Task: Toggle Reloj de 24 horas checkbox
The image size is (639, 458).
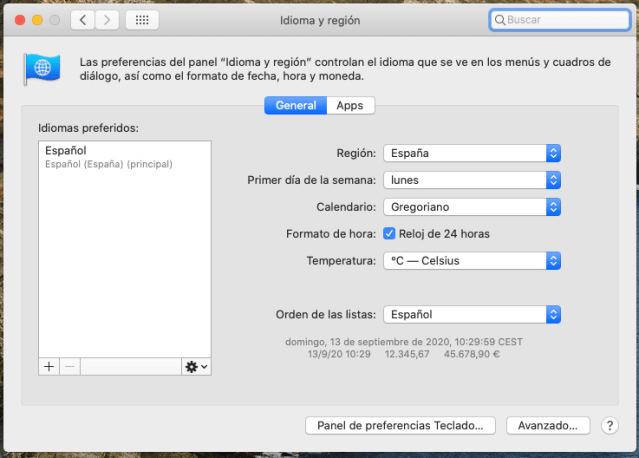Action: pos(390,234)
